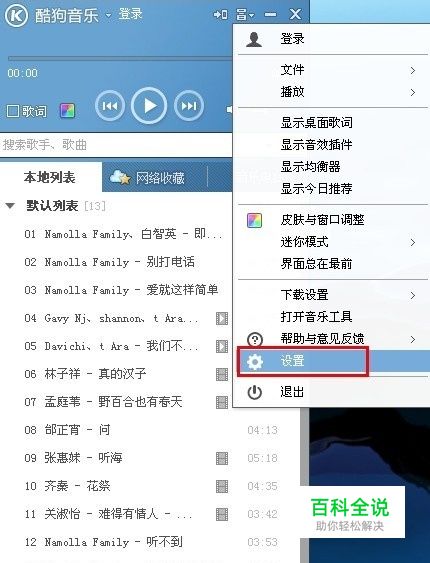Click the 搜索歌手、歌曲 search field
The image size is (430, 563).
point(116,145)
